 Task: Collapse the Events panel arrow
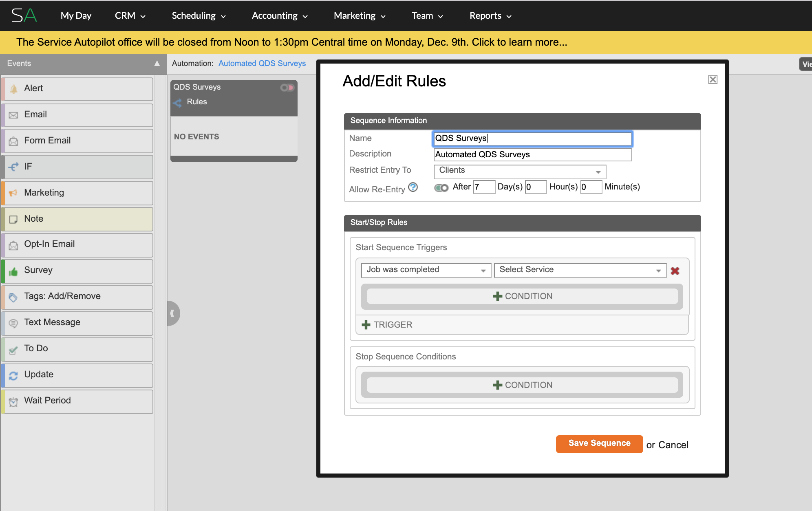pyautogui.click(x=157, y=64)
